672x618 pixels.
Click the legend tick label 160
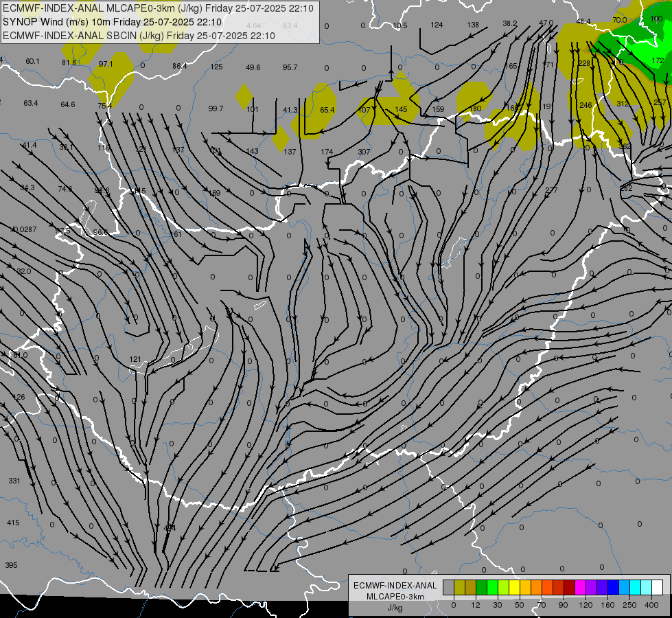607,605
